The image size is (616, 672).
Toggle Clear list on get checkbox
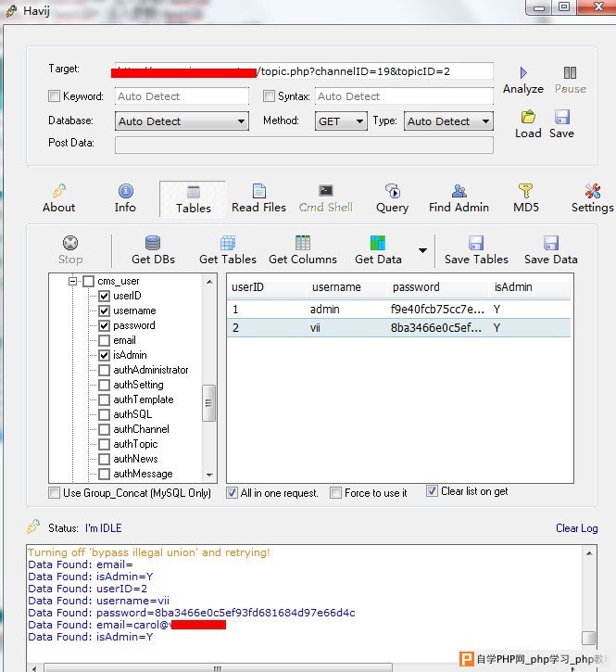(x=432, y=491)
